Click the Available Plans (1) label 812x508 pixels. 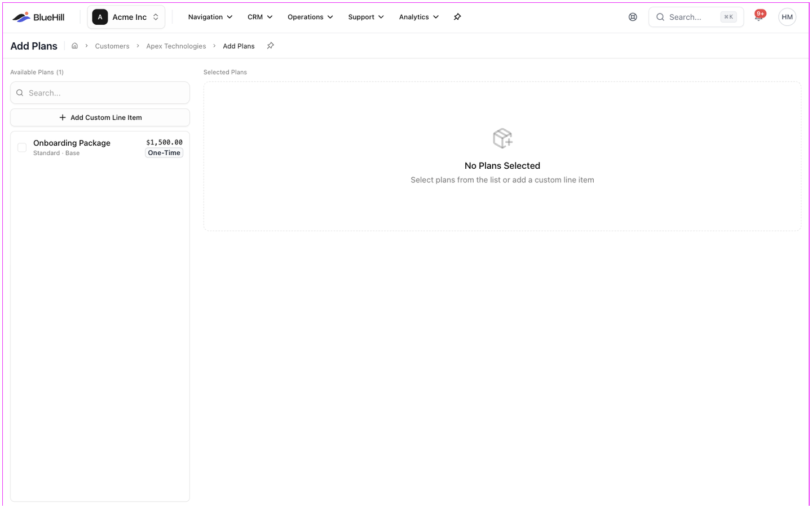[x=37, y=72]
